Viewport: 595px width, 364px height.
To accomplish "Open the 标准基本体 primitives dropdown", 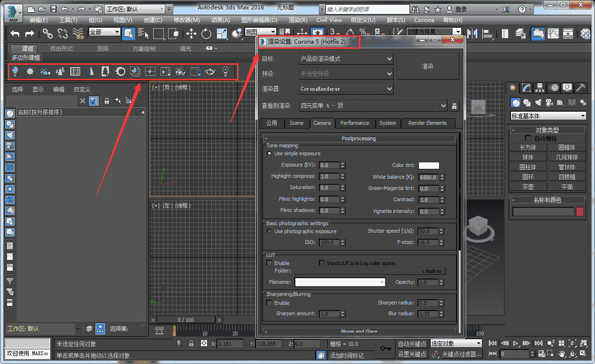I will pyautogui.click(x=548, y=115).
